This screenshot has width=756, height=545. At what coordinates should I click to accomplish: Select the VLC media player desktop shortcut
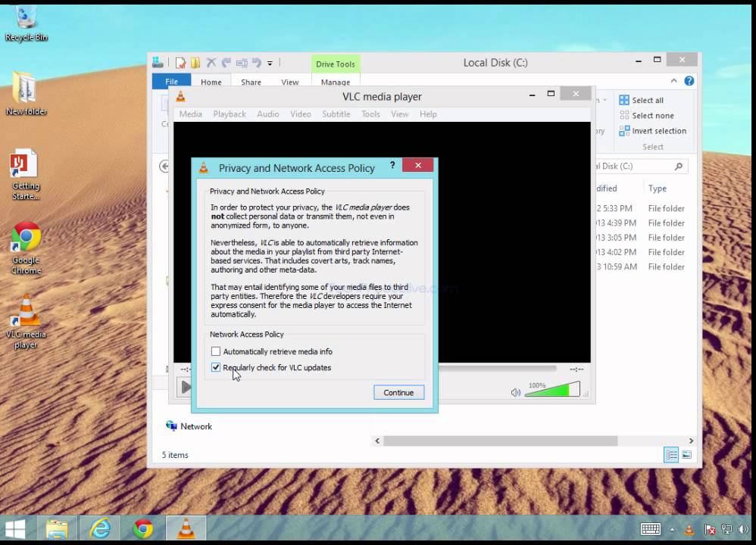point(26,322)
